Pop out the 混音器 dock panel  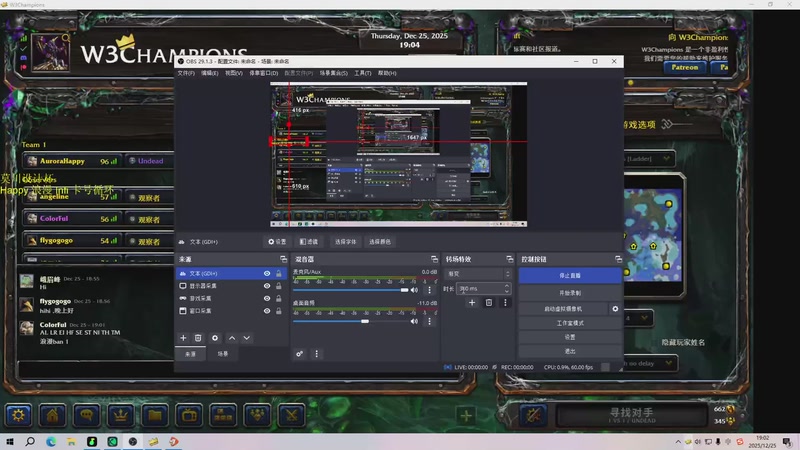click(x=434, y=259)
